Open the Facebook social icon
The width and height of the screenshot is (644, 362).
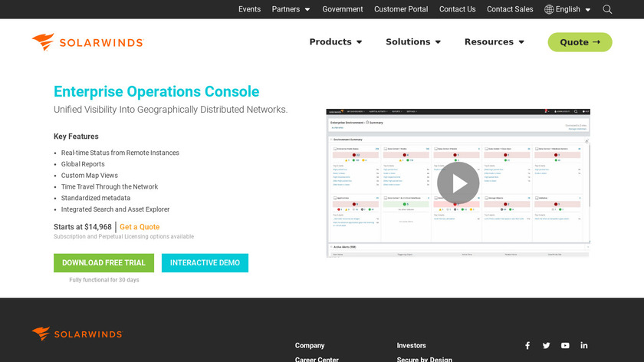527,346
